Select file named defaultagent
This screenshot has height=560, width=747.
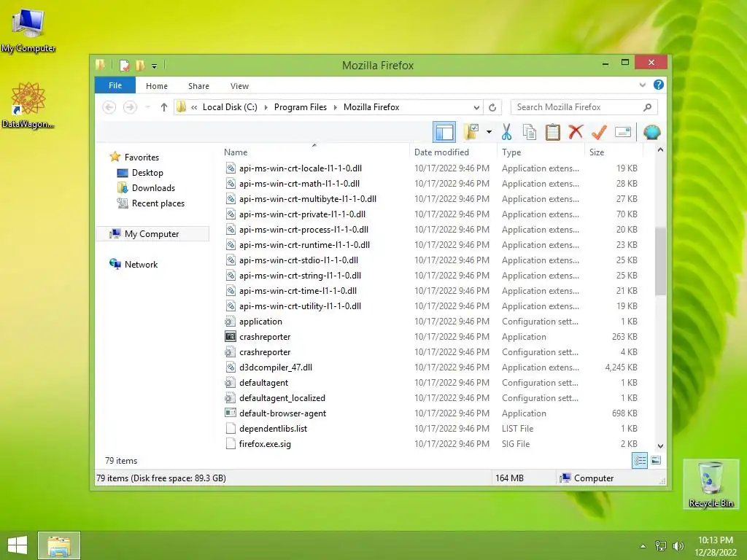pyautogui.click(x=263, y=383)
